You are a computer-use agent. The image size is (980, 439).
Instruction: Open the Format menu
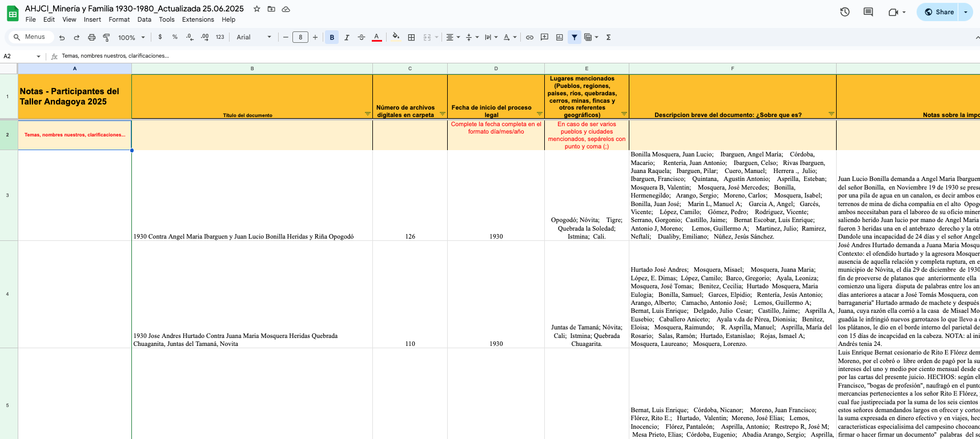pos(119,19)
